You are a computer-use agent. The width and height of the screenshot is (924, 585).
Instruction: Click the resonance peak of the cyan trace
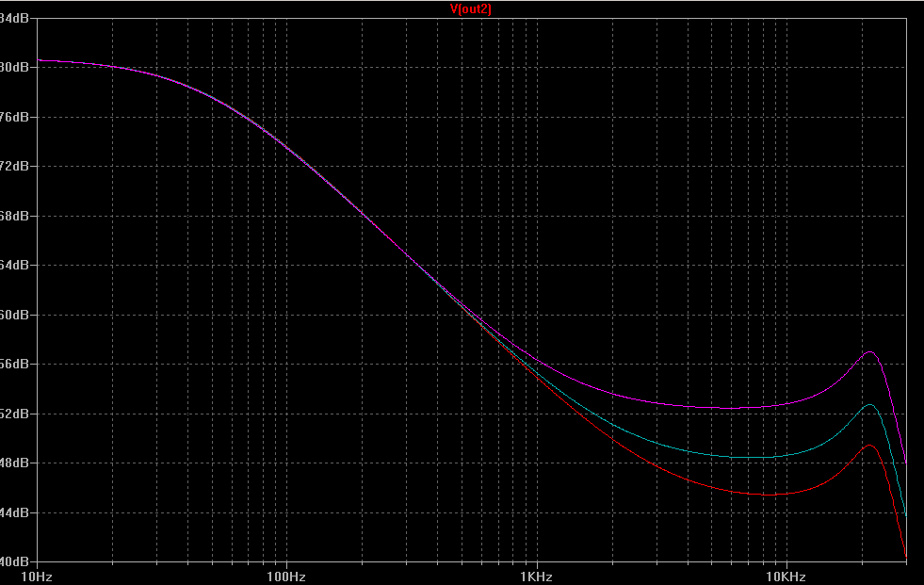click(x=868, y=405)
